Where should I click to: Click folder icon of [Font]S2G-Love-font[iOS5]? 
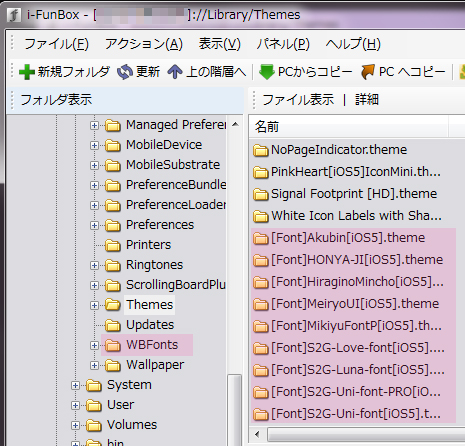click(x=261, y=348)
